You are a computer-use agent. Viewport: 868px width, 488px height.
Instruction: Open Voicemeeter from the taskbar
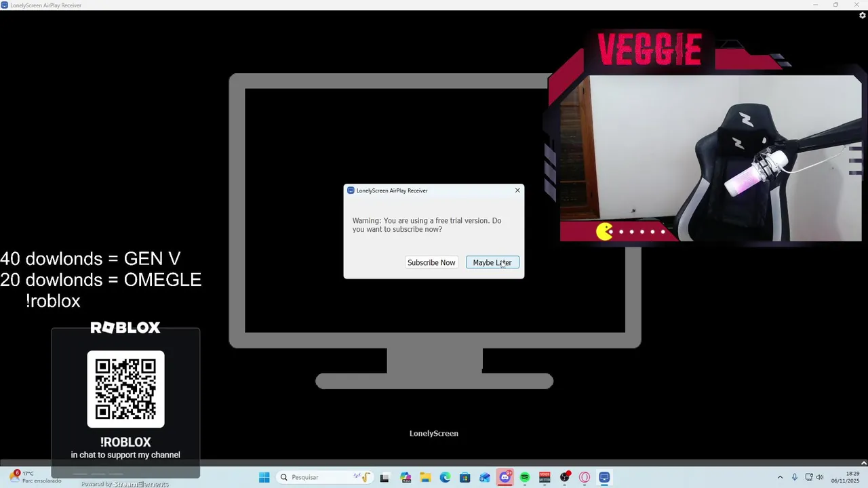click(545, 477)
